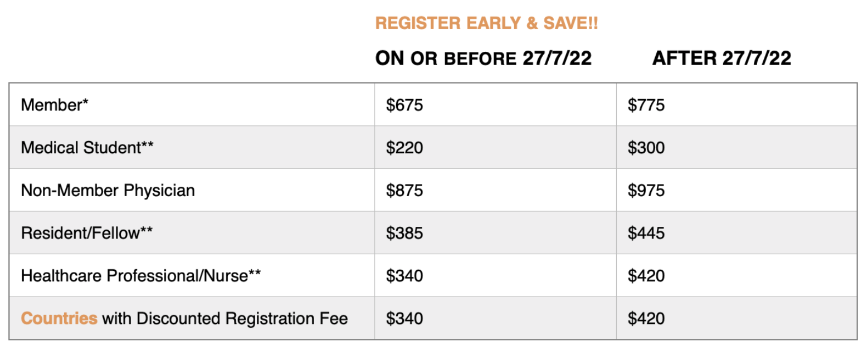The width and height of the screenshot is (868, 350).
Task: Open the orange Countries link
Action: pos(59,319)
